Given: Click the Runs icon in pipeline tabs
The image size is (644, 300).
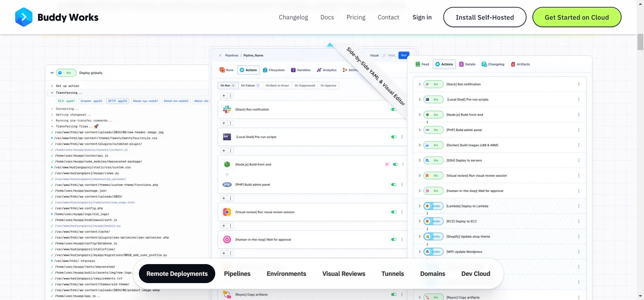Looking at the screenshot, I should click(222, 70).
